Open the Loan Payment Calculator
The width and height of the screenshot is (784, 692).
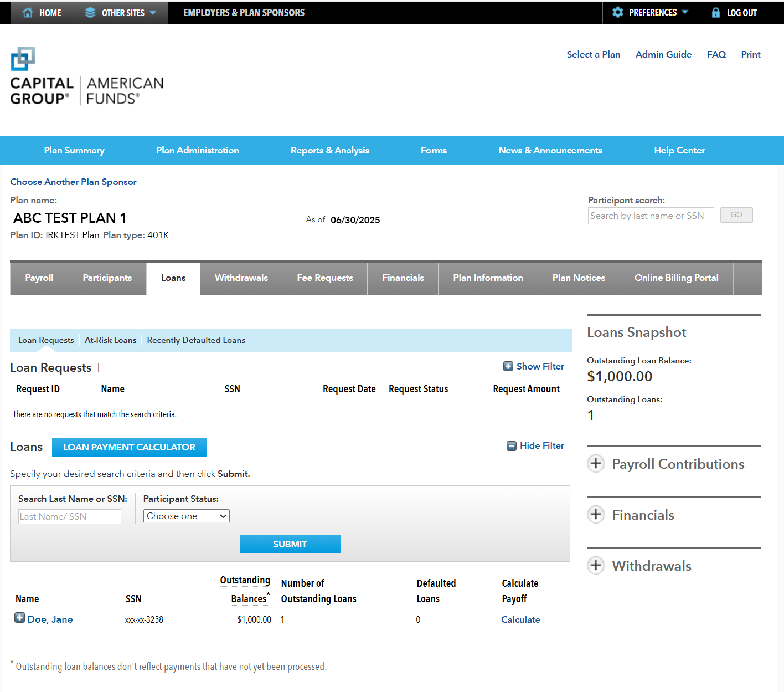(x=129, y=447)
